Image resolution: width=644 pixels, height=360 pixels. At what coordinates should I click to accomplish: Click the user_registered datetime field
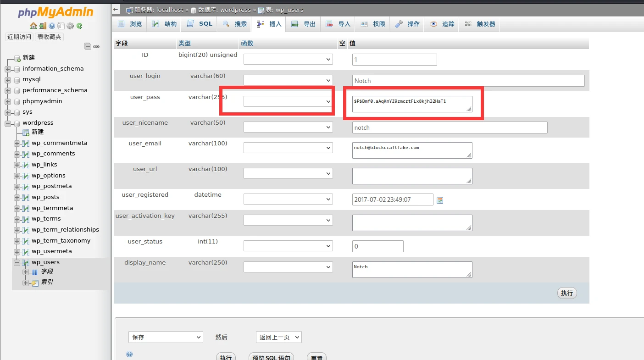[x=393, y=199]
